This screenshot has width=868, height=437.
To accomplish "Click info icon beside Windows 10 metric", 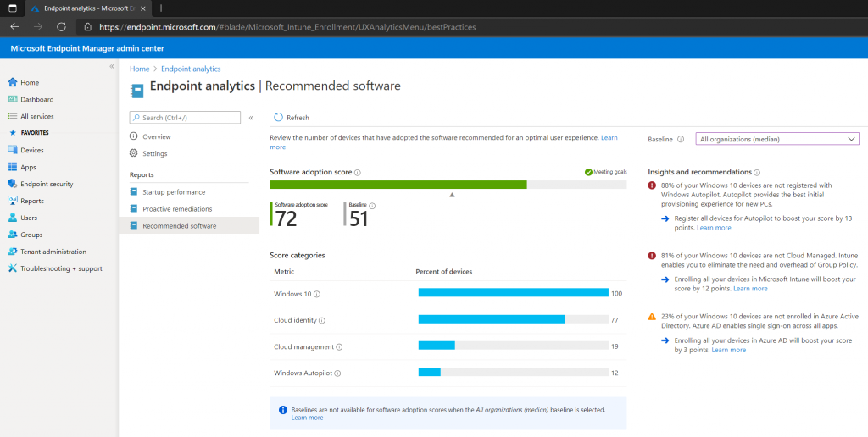I will (x=317, y=294).
